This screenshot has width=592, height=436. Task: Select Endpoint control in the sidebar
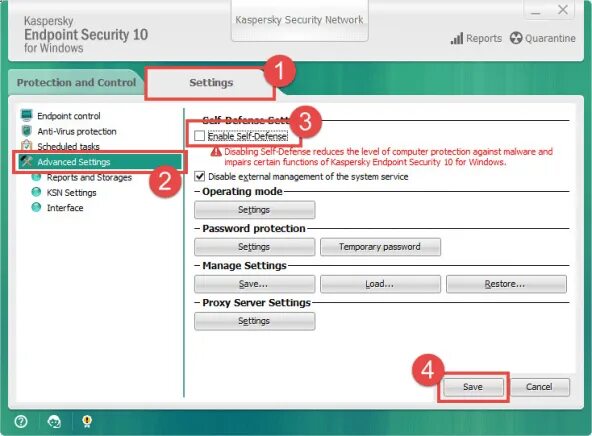tap(69, 116)
